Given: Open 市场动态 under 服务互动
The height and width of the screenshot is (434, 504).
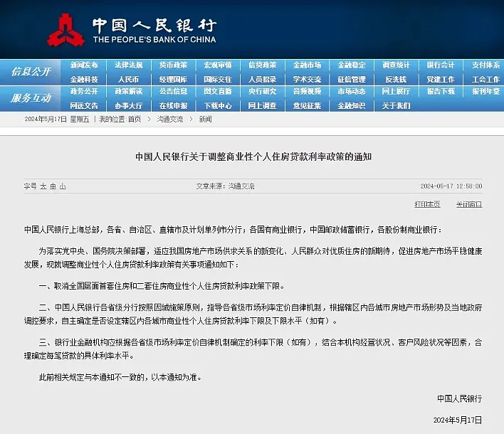Looking at the screenshot, I should pos(352,92).
